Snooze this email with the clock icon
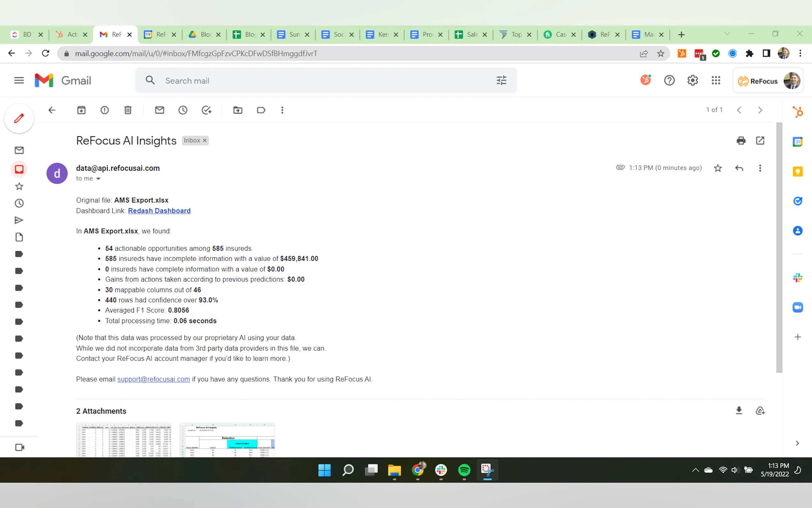 (x=183, y=110)
